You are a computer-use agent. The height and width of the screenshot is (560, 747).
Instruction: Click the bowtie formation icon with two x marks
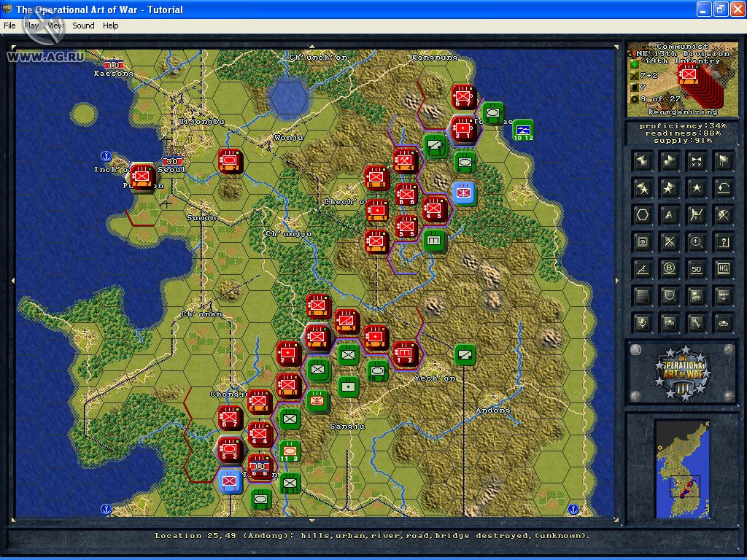696,161
